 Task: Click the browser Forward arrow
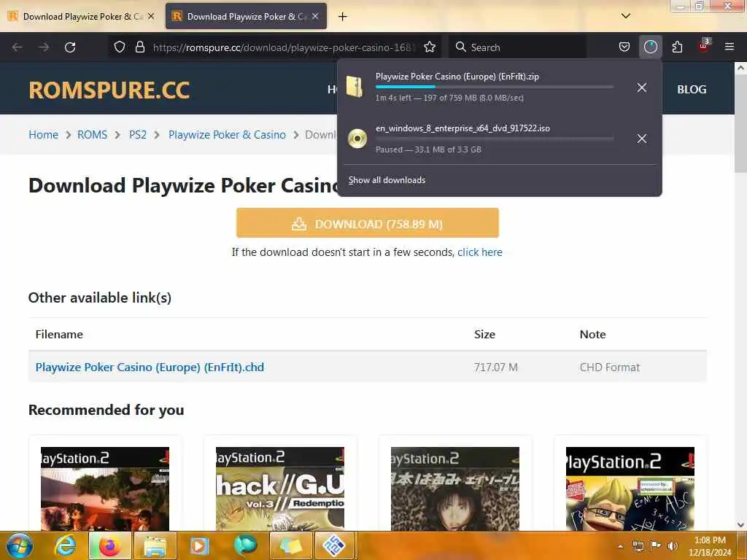(x=44, y=47)
